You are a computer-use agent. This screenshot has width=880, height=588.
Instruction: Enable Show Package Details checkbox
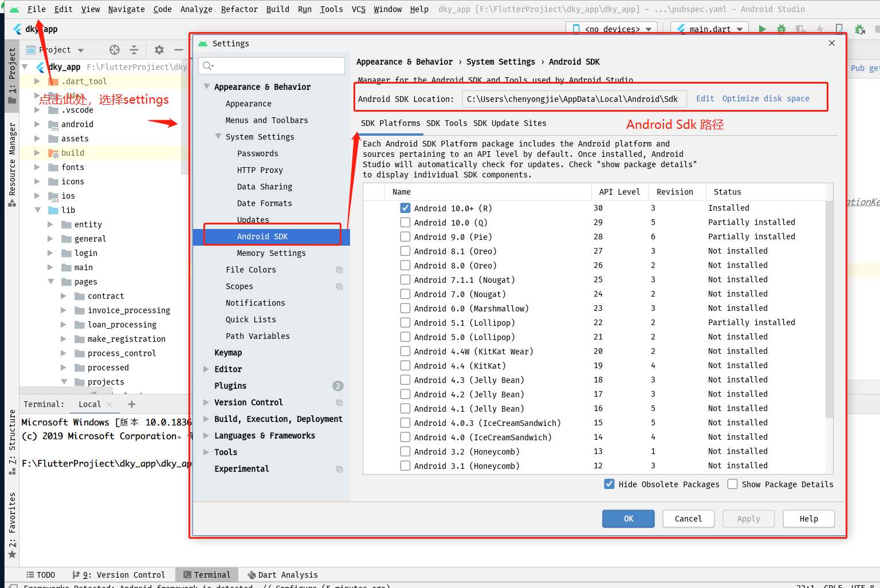732,484
